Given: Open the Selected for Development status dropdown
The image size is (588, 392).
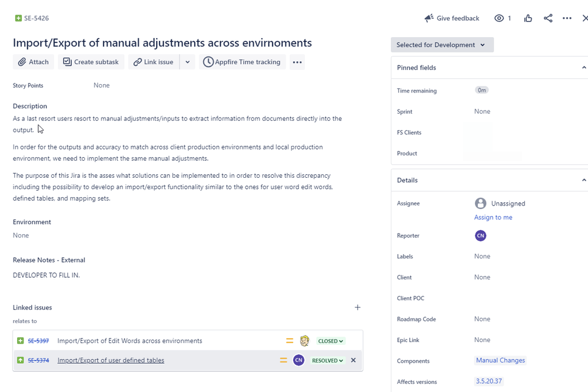Looking at the screenshot, I should [x=442, y=45].
